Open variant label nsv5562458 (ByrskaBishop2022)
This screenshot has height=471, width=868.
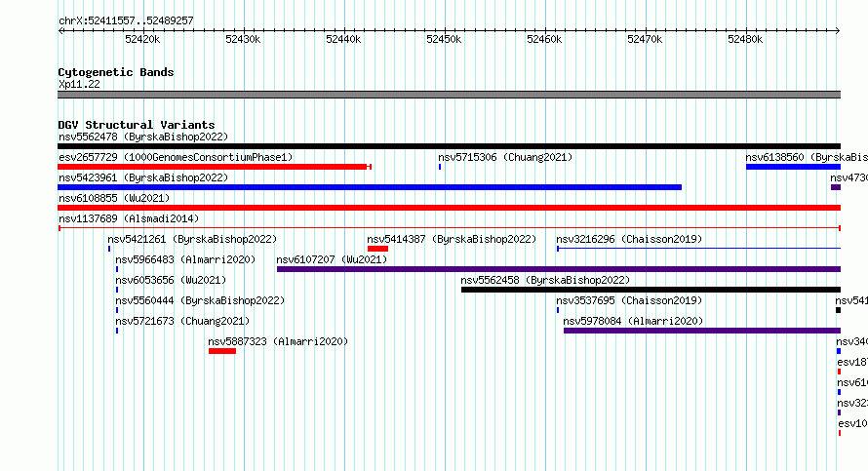pos(545,280)
